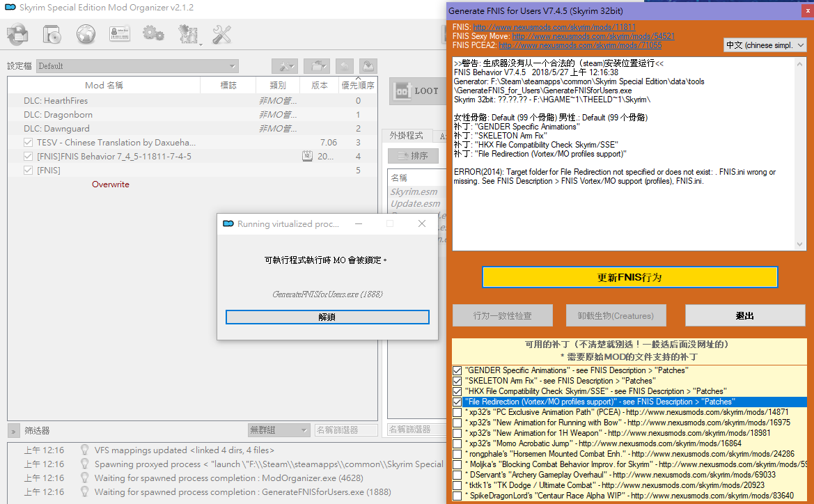Close the Running virtualized process dialog

[x=422, y=223]
